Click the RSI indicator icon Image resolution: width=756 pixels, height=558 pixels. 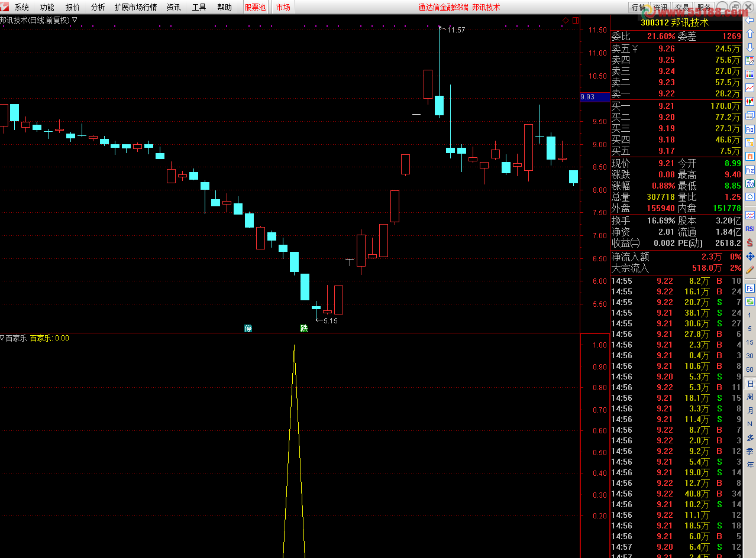click(x=749, y=229)
